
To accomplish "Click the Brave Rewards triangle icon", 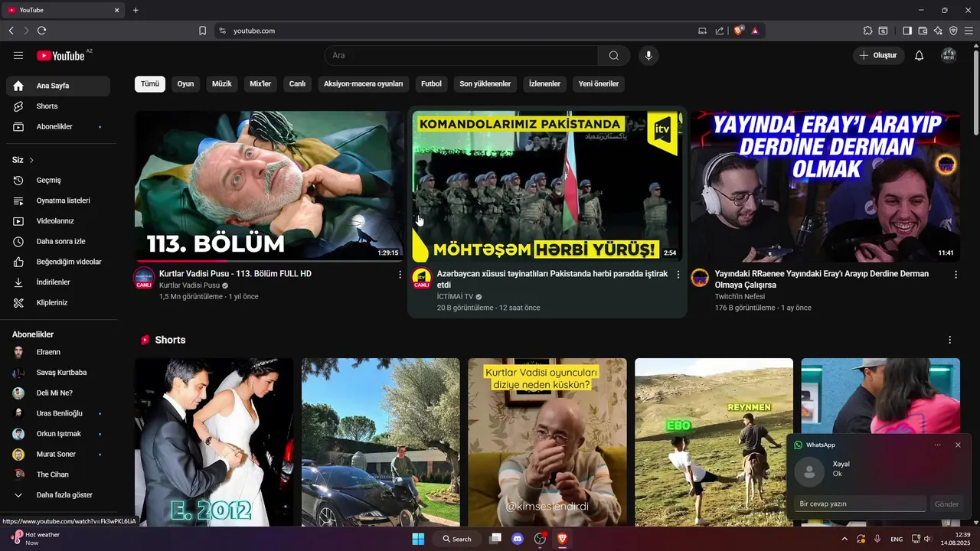I will 755,31.
